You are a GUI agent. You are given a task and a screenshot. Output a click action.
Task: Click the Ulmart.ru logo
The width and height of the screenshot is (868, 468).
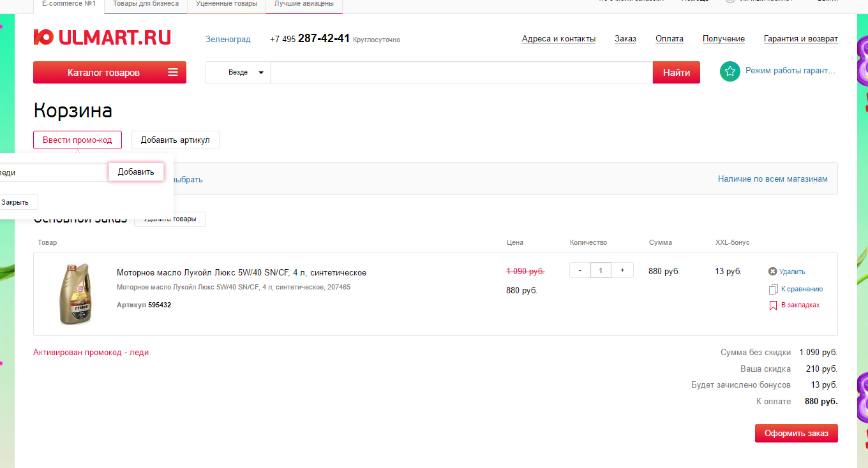click(102, 38)
